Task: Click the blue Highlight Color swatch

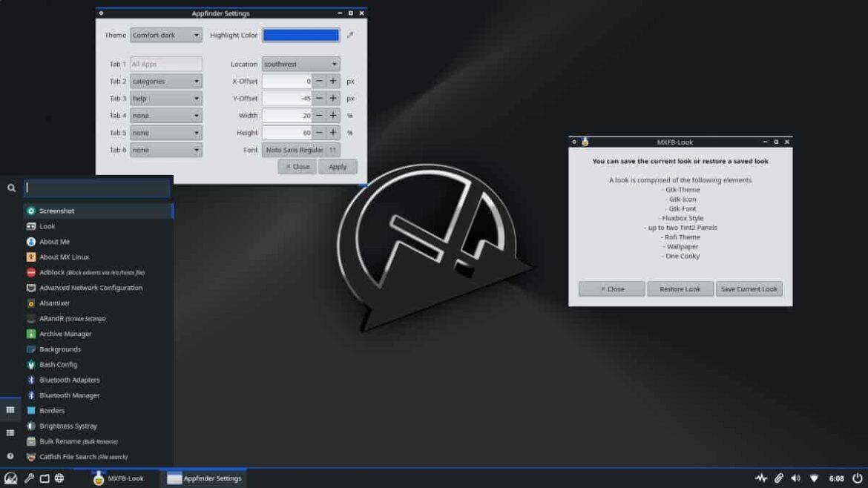Action: (x=300, y=34)
